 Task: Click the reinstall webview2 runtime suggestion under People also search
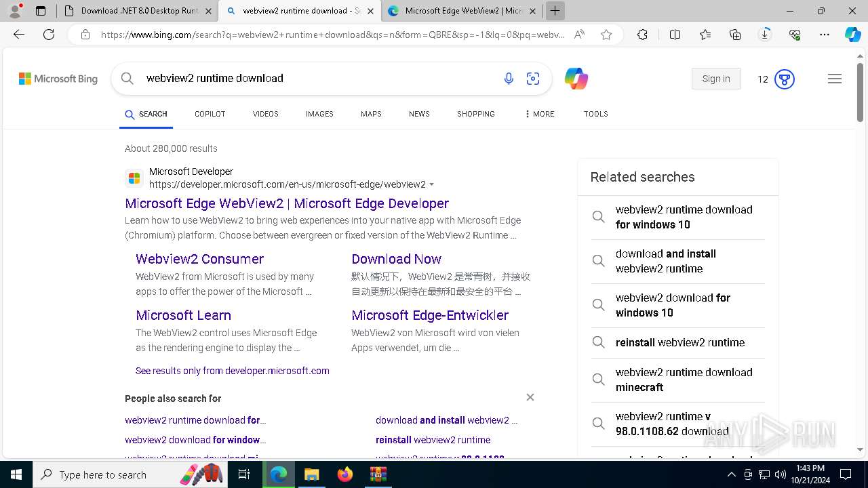click(433, 440)
